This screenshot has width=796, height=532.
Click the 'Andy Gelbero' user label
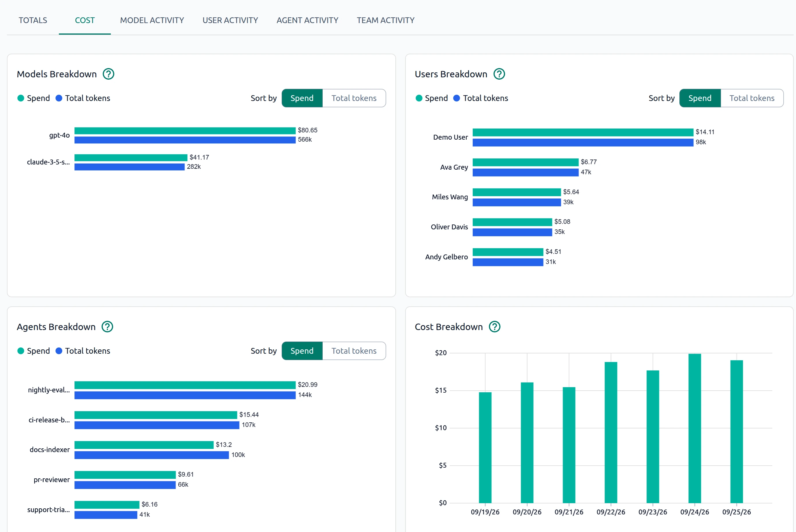[x=446, y=257]
